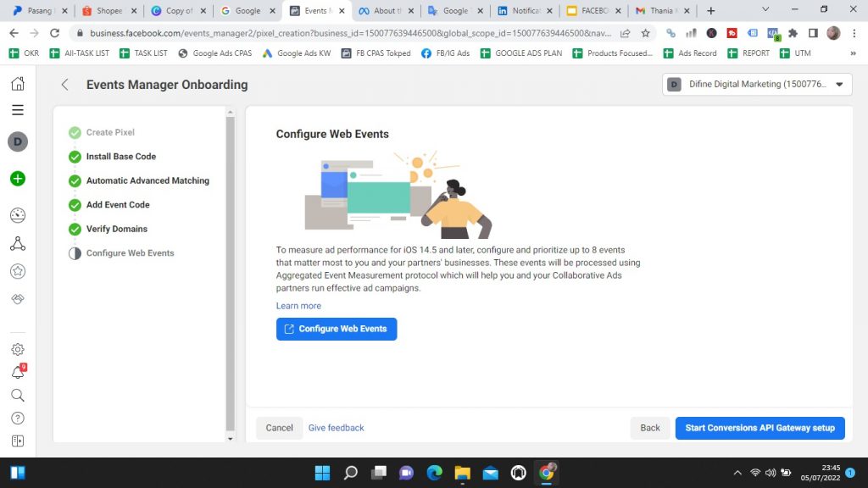The image size is (868, 488).
Task: Open the gauge overview icon in sidebar
Action: 17,214
